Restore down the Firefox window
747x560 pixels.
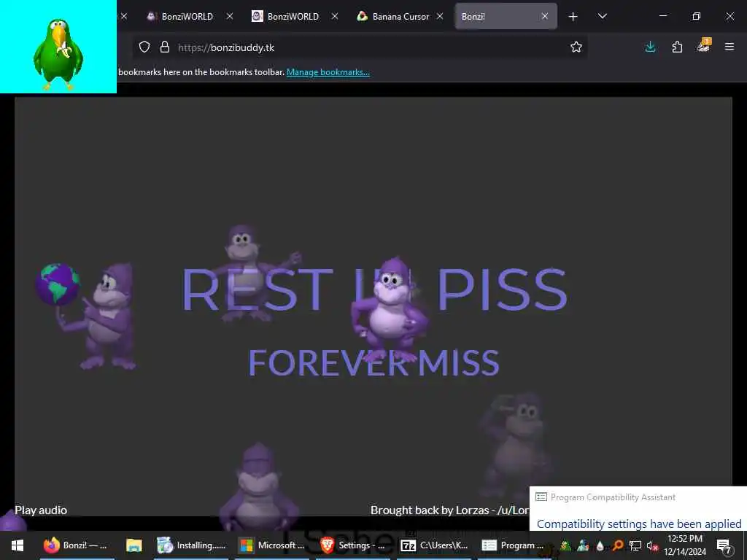(x=696, y=16)
